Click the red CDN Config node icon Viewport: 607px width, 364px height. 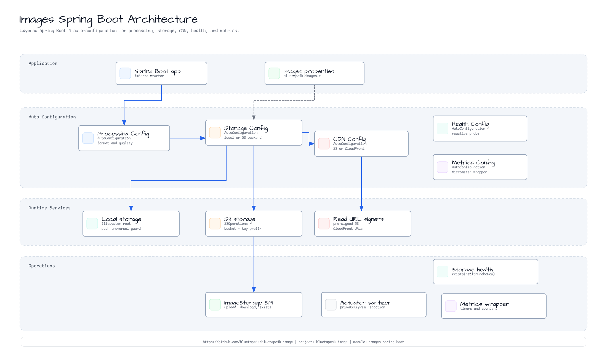324,144
